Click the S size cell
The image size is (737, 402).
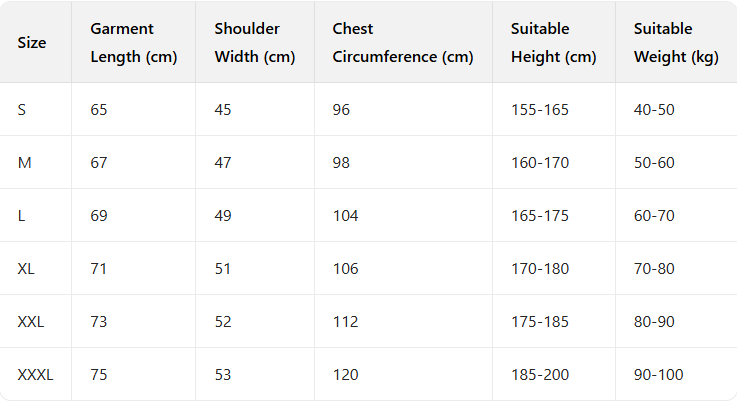[22, 110]
